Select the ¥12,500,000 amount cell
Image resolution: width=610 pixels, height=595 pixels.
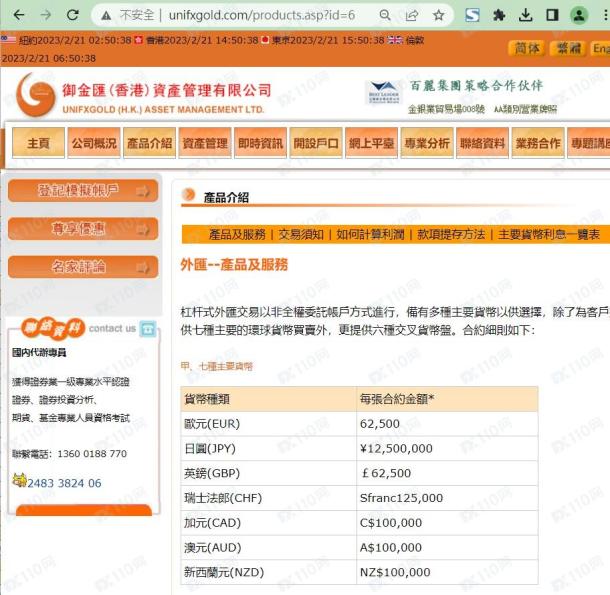point(447,449)
